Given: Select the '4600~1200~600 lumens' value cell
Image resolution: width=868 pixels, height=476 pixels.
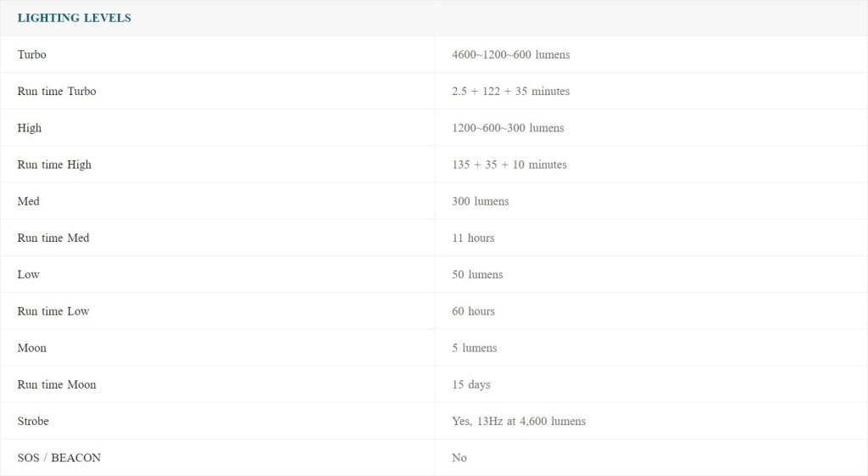Looking at the screenshot, I should click(510, 54).
